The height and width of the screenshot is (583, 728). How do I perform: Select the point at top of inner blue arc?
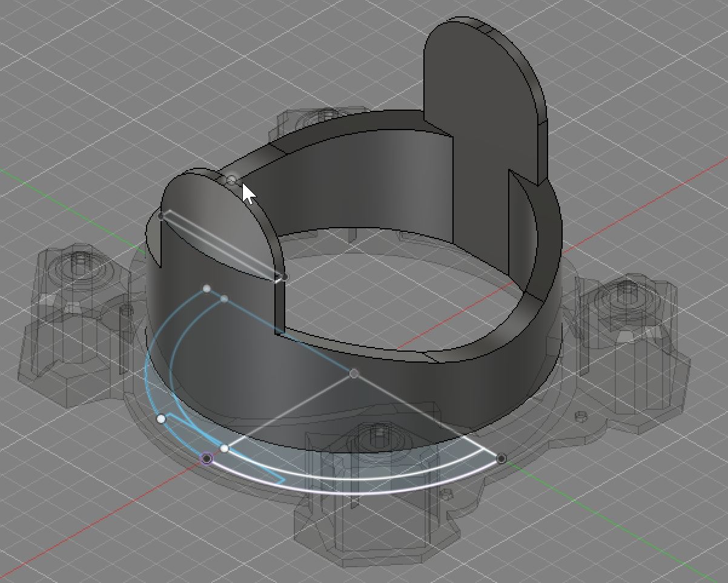(x=225, y=299)
